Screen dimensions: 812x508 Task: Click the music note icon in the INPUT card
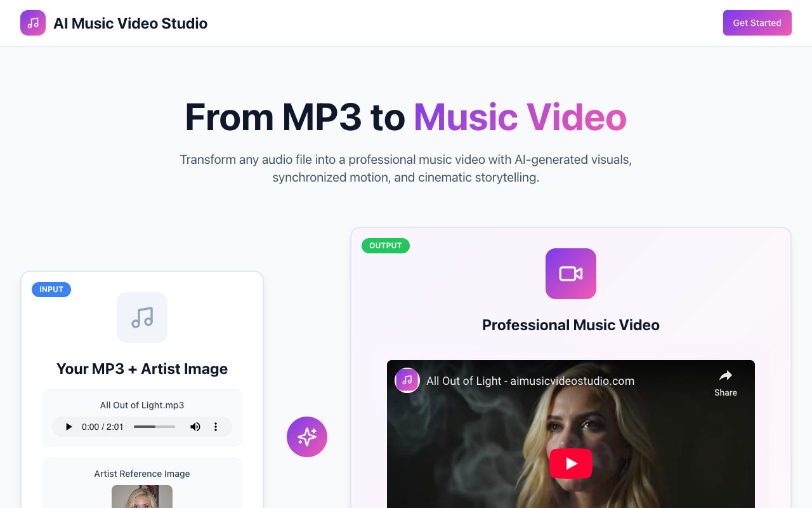click(142, 317)
